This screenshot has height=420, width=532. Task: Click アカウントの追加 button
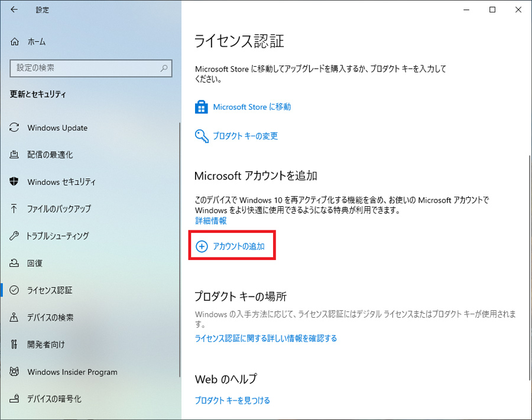pos(232,246)
